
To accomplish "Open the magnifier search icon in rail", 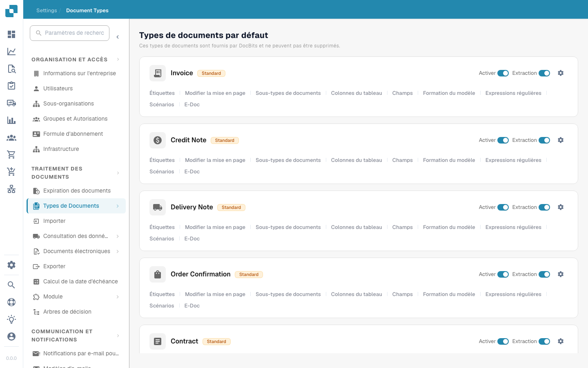I will [x=11, y=285].
